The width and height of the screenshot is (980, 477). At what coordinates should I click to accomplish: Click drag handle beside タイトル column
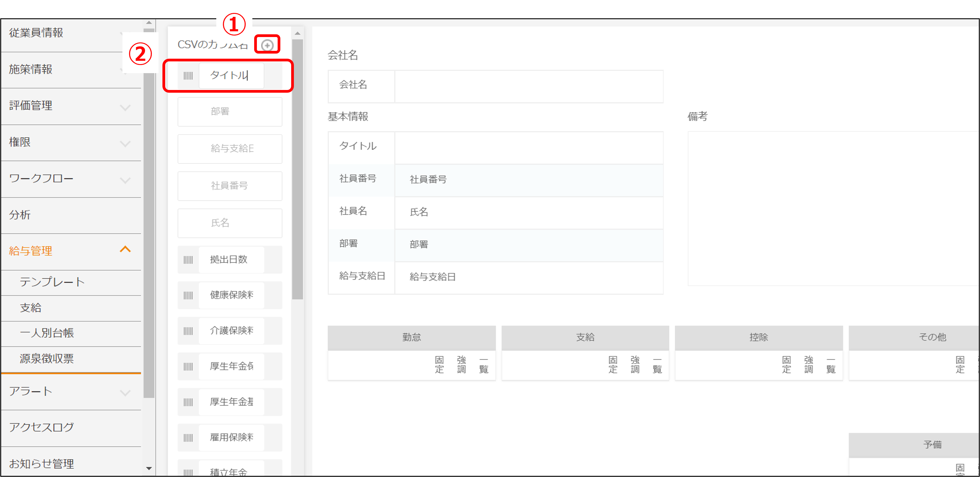(188, 76)
